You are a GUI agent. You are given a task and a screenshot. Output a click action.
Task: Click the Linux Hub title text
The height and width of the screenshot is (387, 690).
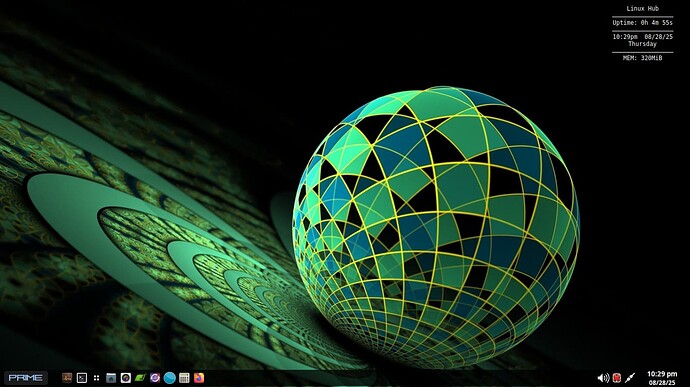(x=642, y=8)
